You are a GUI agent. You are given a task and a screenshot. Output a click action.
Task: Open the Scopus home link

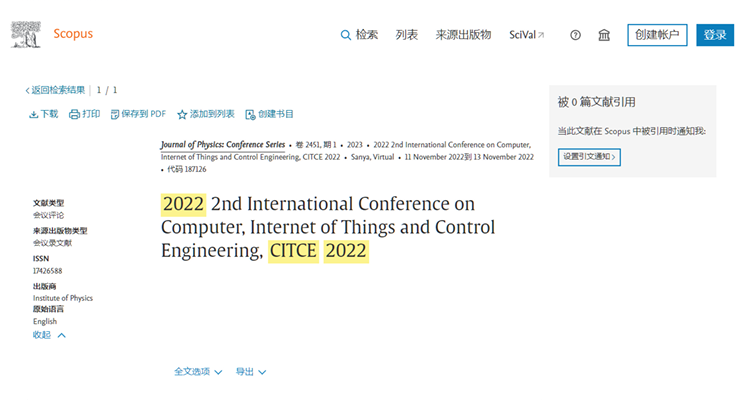pos(73,34)
